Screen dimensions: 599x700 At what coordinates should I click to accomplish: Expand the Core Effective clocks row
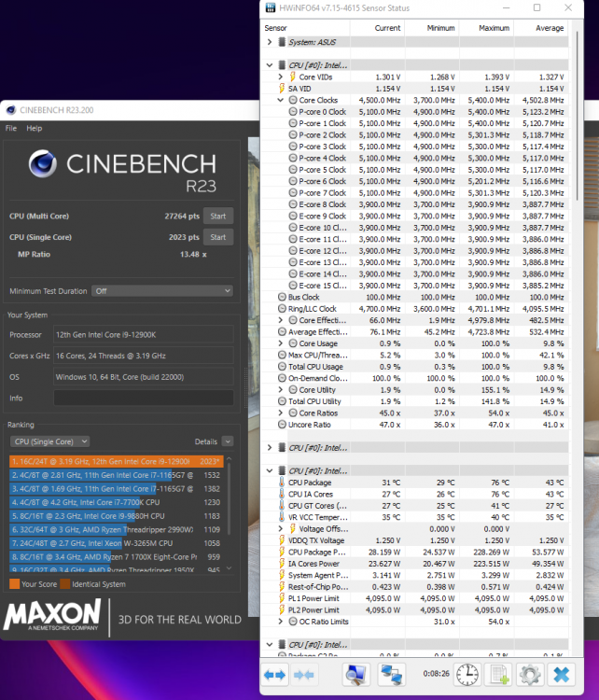pyautogui.click(x=280, y=320)
